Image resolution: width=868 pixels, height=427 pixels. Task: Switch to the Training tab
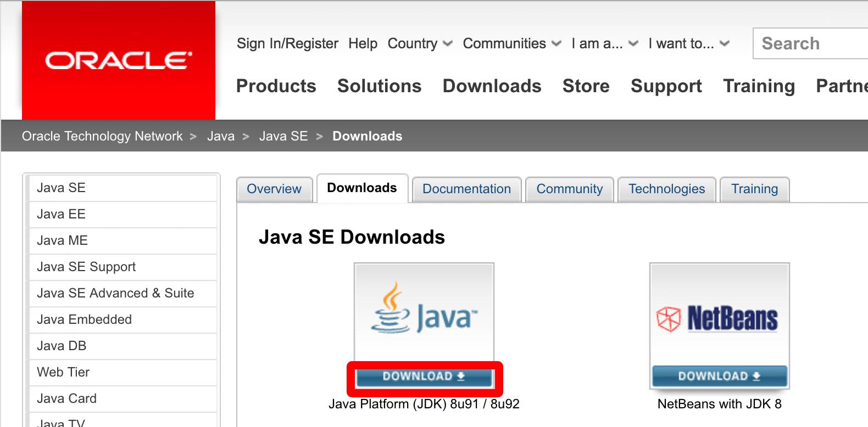(755, 189)
